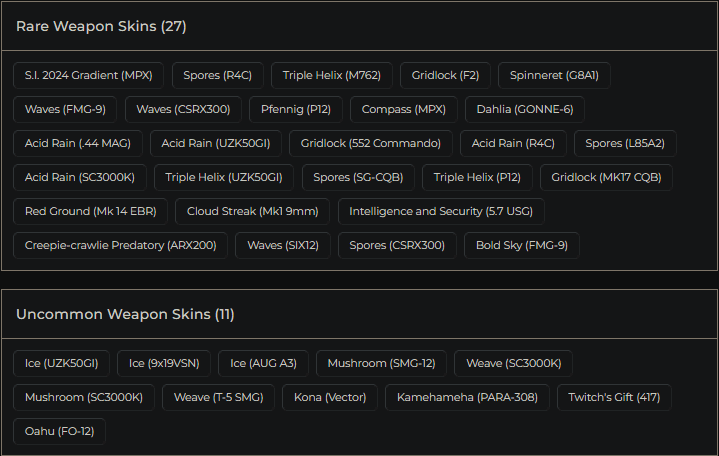The image size is (719, 456).
Task: Select Ice (AUG A3) skin chip
Action: tap(263, 363)
